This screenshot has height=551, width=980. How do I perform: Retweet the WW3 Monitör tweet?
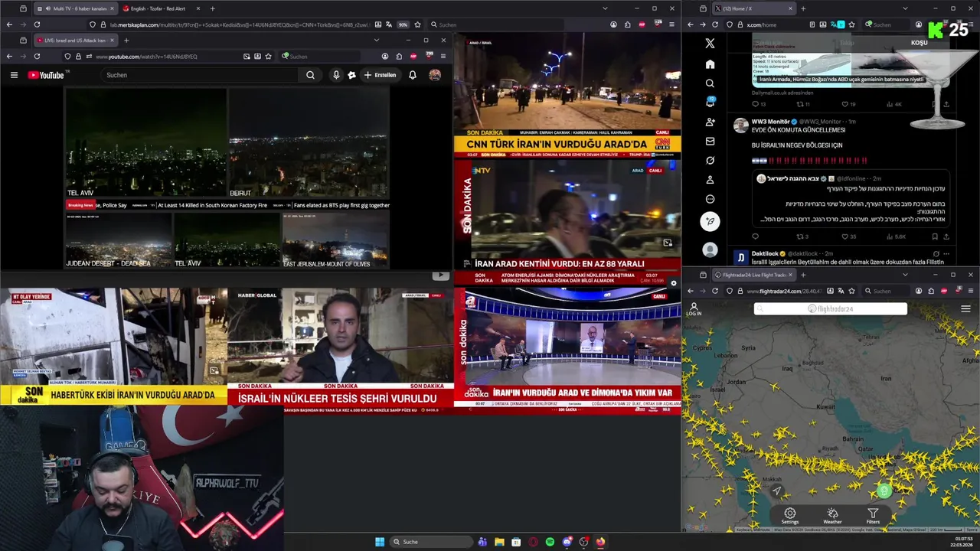(802, 236)
